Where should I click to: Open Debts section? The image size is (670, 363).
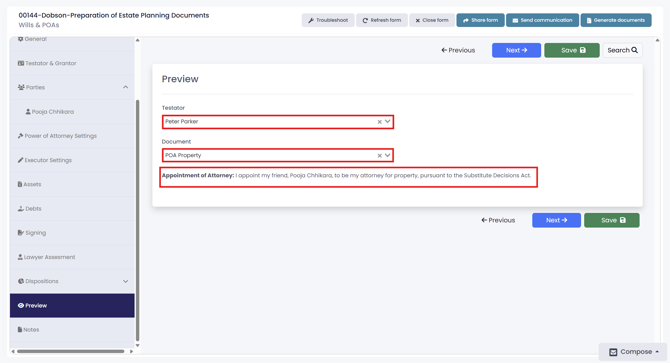click(72, 209)
